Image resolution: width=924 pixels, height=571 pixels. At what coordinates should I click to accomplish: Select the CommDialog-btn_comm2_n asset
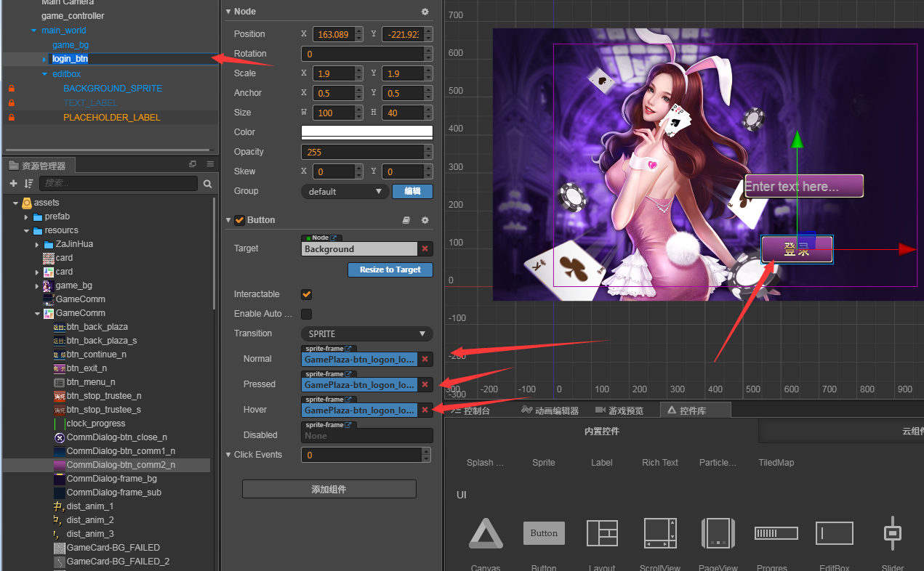click(x=121, y=465)
